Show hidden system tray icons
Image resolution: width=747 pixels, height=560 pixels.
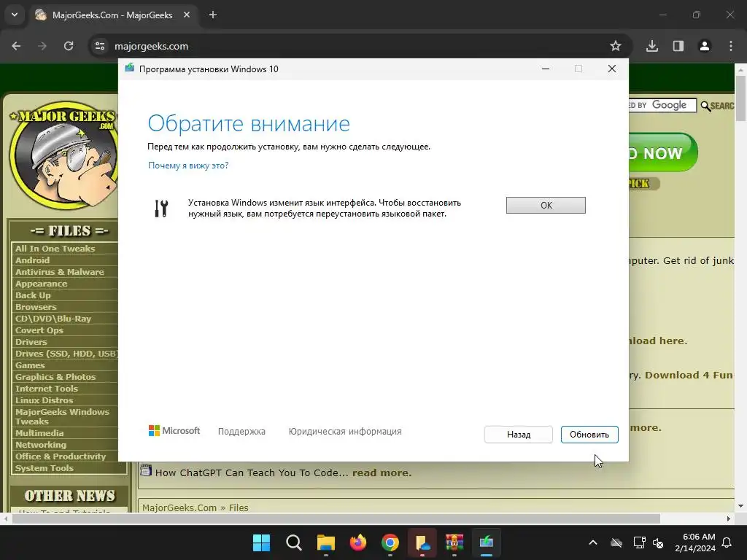pos(593,542)
